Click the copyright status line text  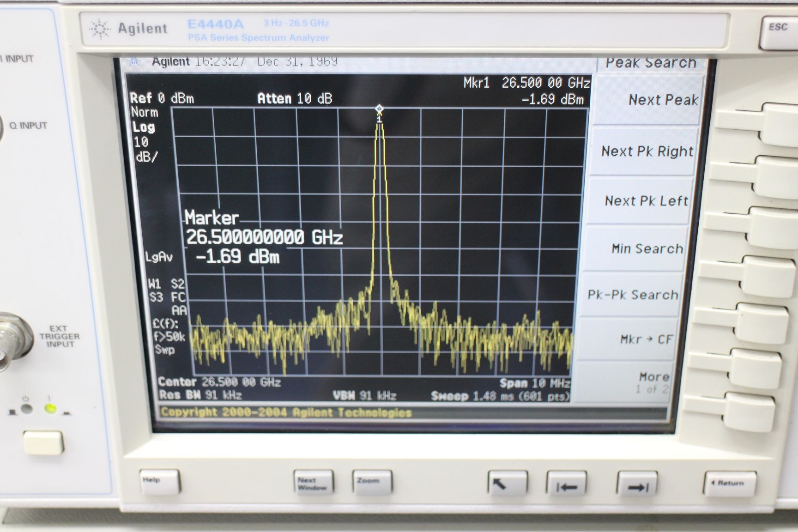pyautogui.click(x=286, y=412)
